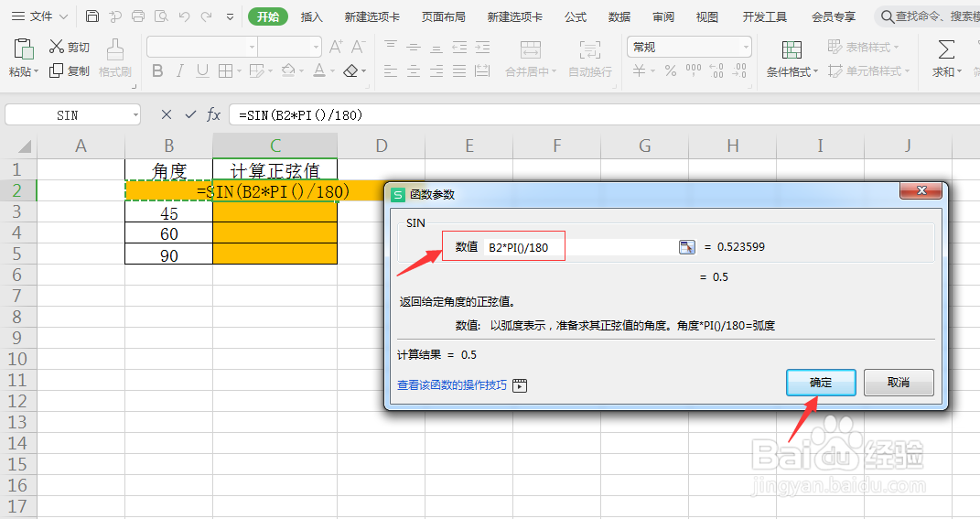The height and width of the screenshot is (519, 980).
Task: Select cell B3 containing 45
Action: point(168,213)
